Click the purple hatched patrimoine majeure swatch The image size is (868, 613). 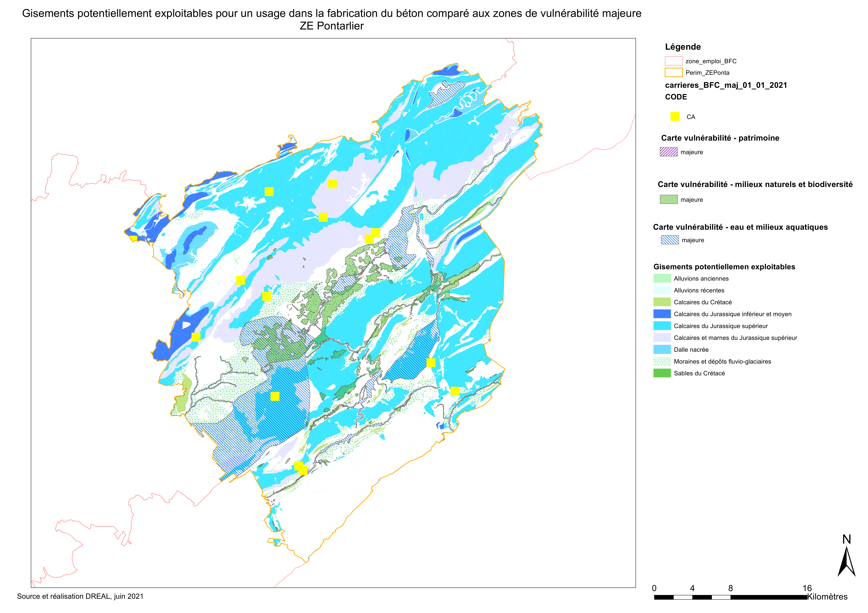tap(669, 152)
